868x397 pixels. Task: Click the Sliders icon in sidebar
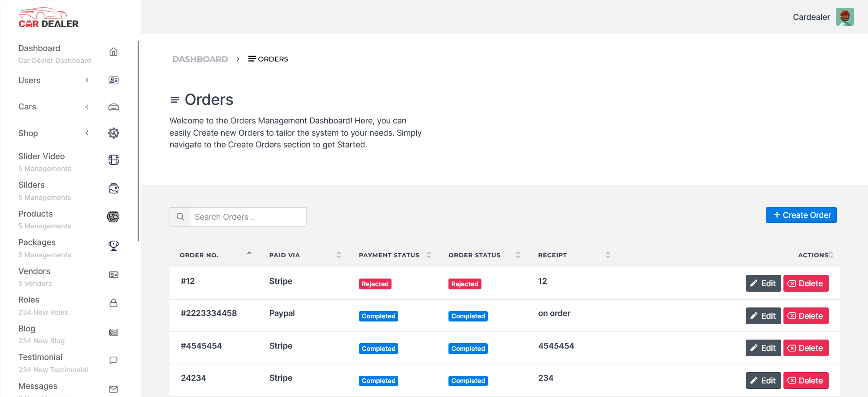point(113,189)
